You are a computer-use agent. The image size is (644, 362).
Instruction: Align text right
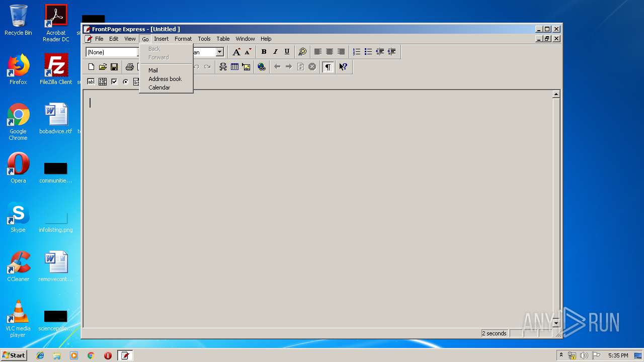pos(341,52)
